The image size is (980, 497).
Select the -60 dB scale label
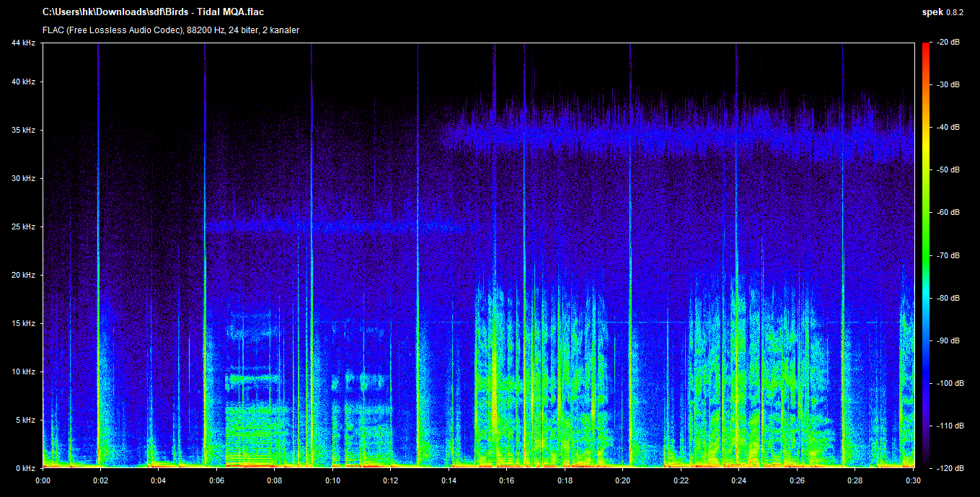[x=948, y=213]
